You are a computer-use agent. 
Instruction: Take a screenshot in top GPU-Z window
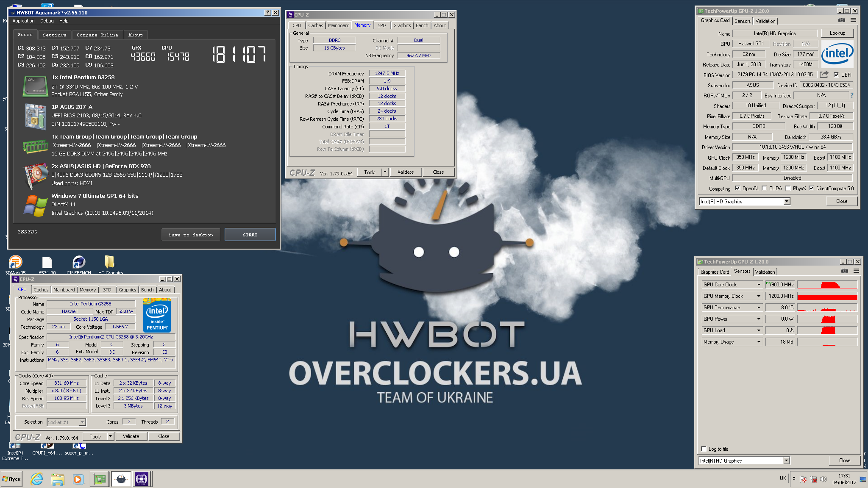[x=842, y=20]
